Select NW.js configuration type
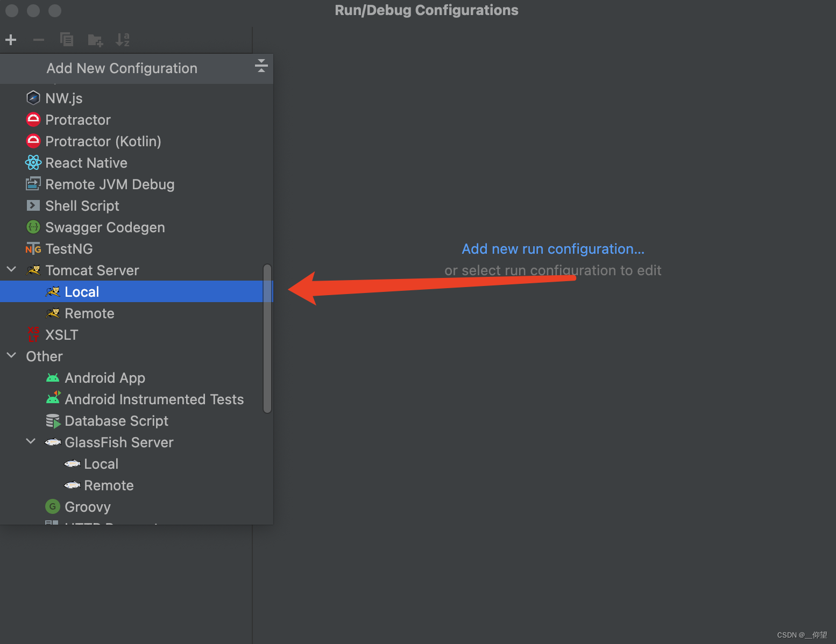 pos(137,98)
